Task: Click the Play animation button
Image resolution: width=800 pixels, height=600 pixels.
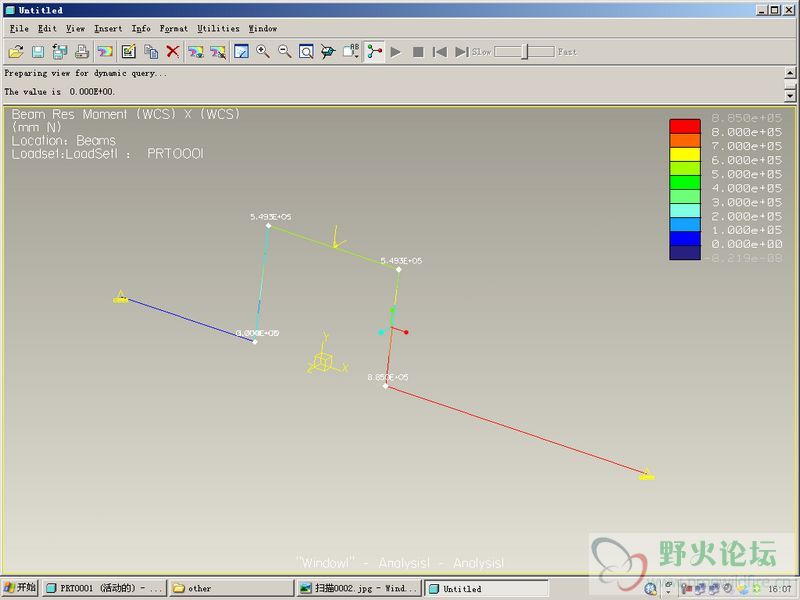Action: click(x=396, y=52)
